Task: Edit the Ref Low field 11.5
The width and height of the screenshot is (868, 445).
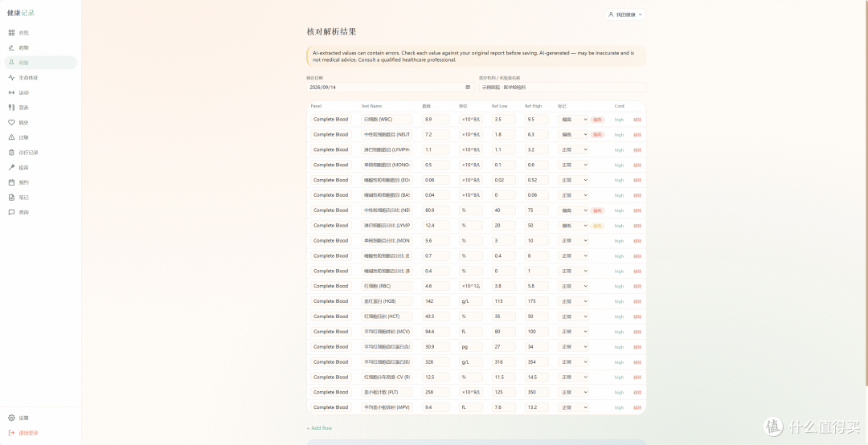Action: tap(504, 377)
